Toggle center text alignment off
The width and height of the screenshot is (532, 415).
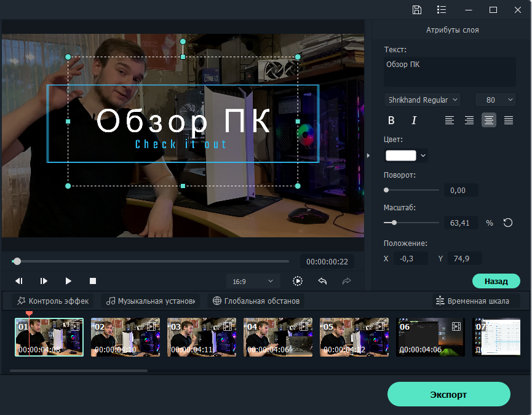coord(488,120)
